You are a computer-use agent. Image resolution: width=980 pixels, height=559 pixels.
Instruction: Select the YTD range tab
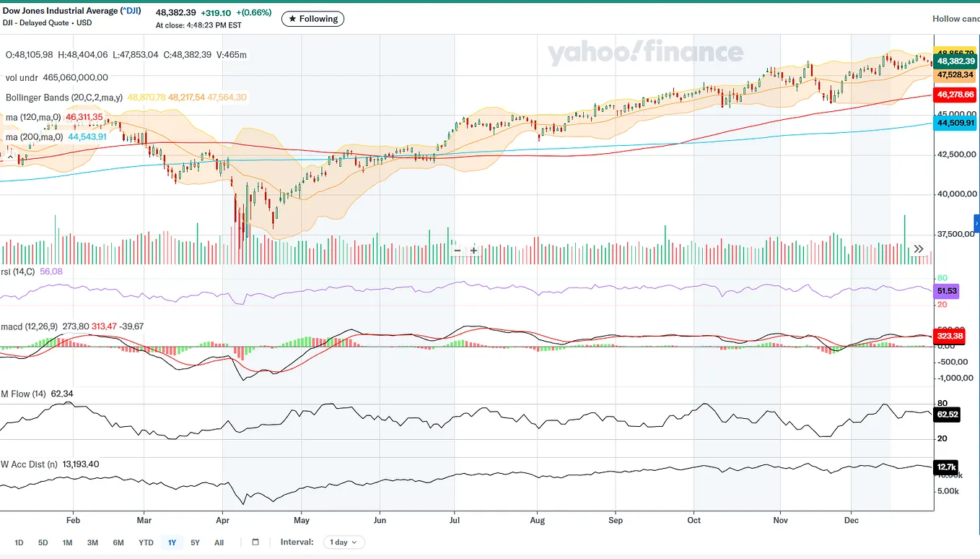click(x=146, y=542)
